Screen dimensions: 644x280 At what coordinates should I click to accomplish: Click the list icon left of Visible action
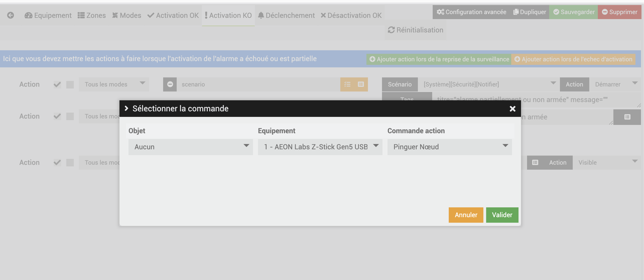535,163
